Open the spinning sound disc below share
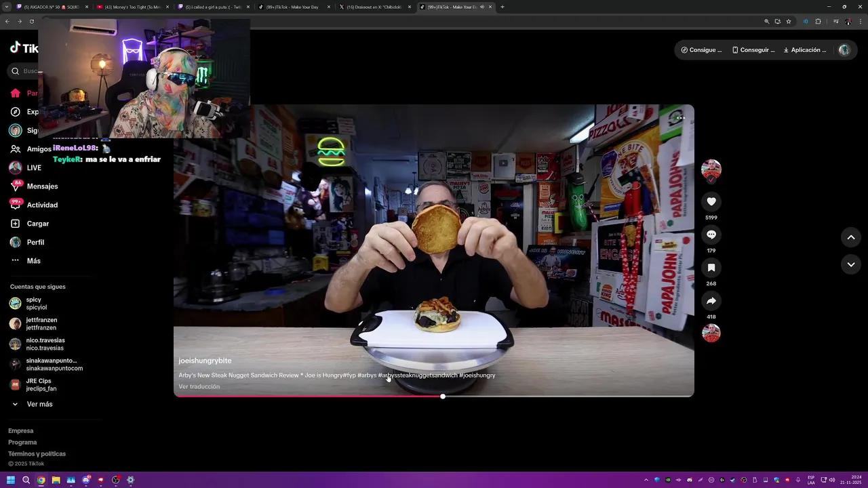Viewport: 868px width, 488px height. pyautogui.click(x=711, y=333)
